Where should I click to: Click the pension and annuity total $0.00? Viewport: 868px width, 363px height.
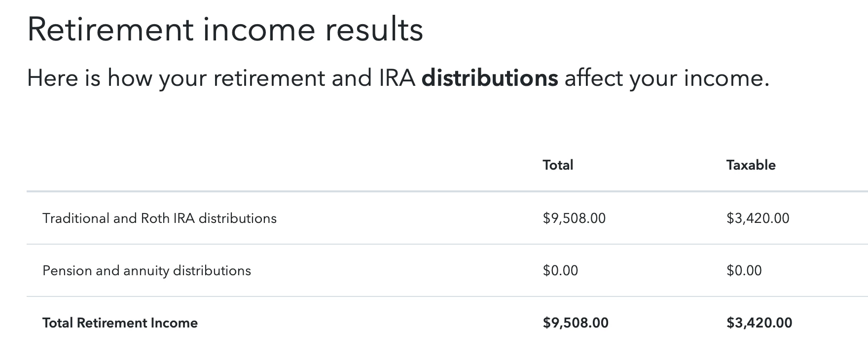[x=560, y=270]
